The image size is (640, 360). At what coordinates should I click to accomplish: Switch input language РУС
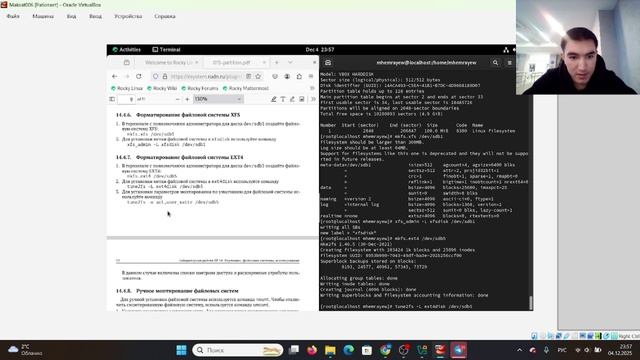[562, 350]
